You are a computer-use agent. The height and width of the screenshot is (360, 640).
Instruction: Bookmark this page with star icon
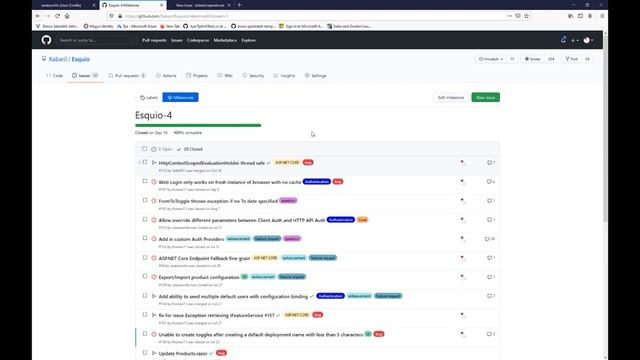coord(527,16)
